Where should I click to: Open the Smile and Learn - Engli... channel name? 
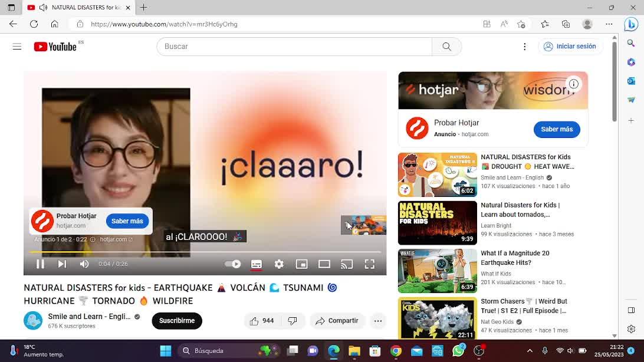coord(89,317)
